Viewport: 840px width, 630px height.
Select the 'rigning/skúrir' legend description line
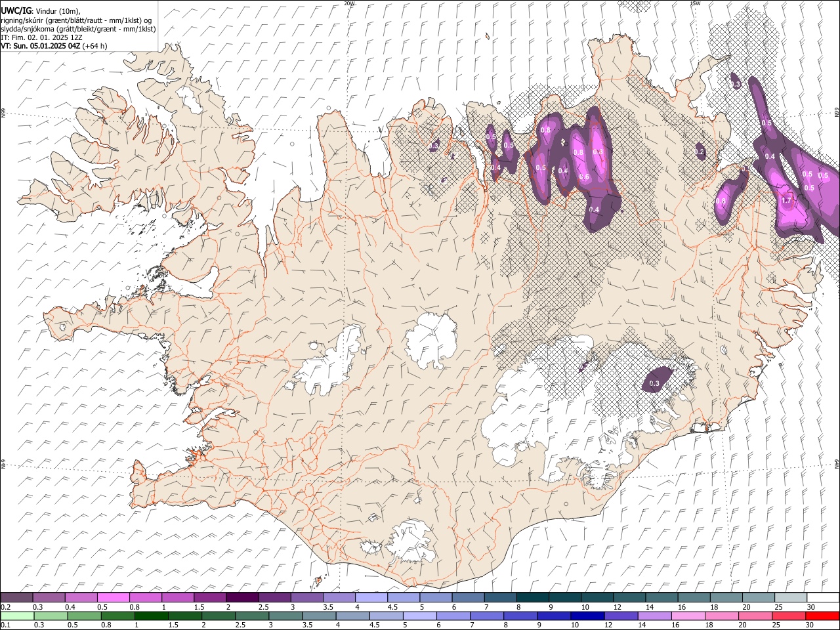tap(76, 20)
